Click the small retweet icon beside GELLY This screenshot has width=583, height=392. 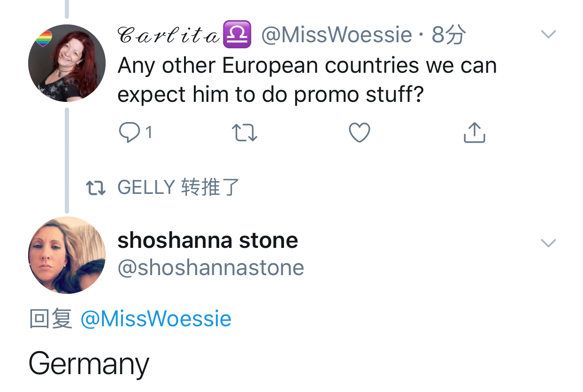coord(96,188)
